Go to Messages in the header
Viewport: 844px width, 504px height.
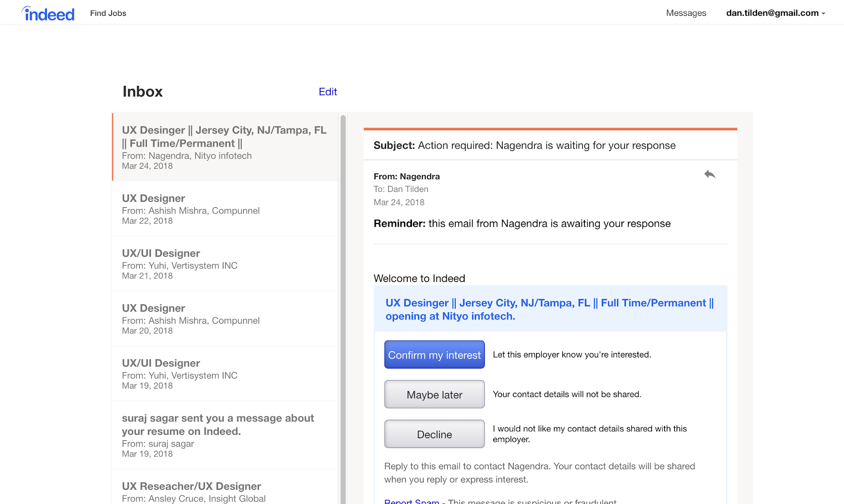click(x=686, y=13)
